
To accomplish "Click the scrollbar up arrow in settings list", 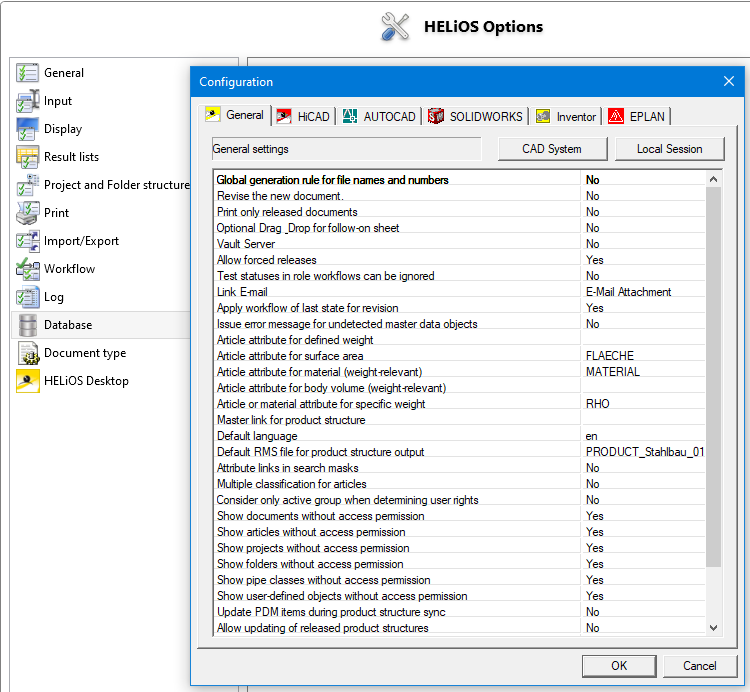I will tap(713, 179).
